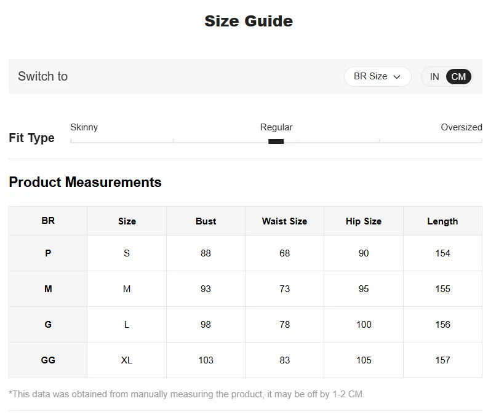Image resolution: width=504 pixels, height=420 pixels.
Task: Select the G row label
Action: pyautogui.click(x=48, y=324)
